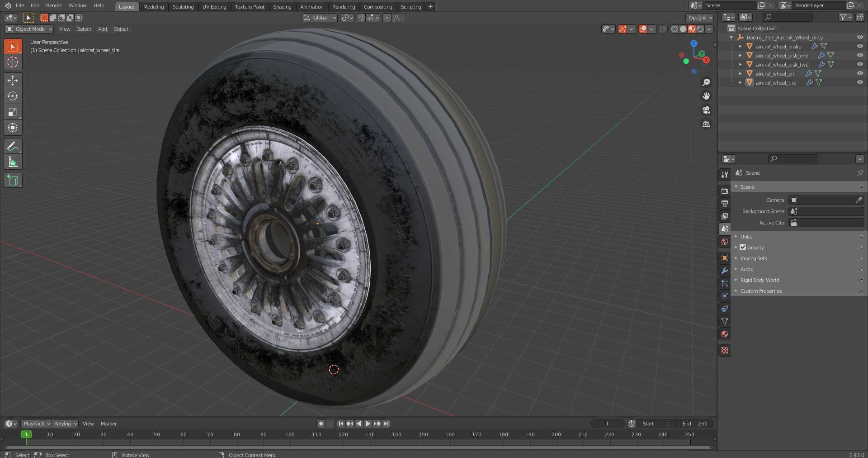Switch to the Shading workspace tab
The image size is (868, 458).
pos(282,7)
